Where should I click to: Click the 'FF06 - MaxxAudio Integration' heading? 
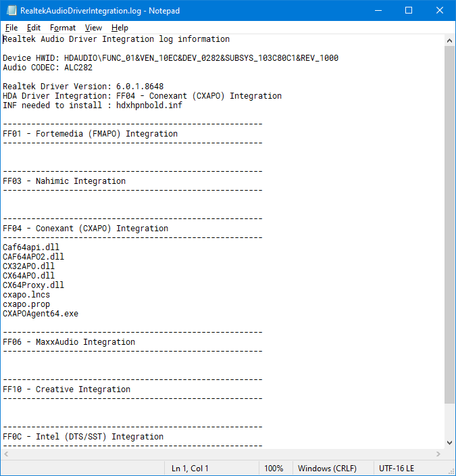[x=69, y=342]
